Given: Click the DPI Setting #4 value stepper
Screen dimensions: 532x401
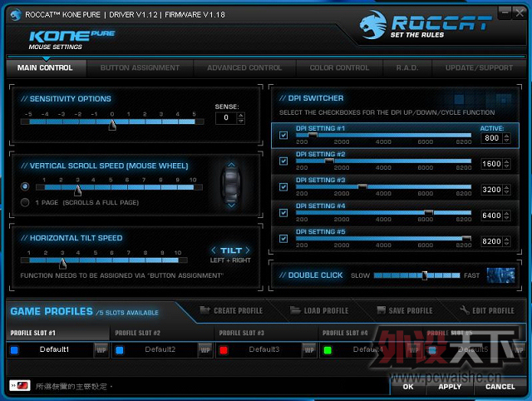Looking at the screenshot, I should point(506,215).
